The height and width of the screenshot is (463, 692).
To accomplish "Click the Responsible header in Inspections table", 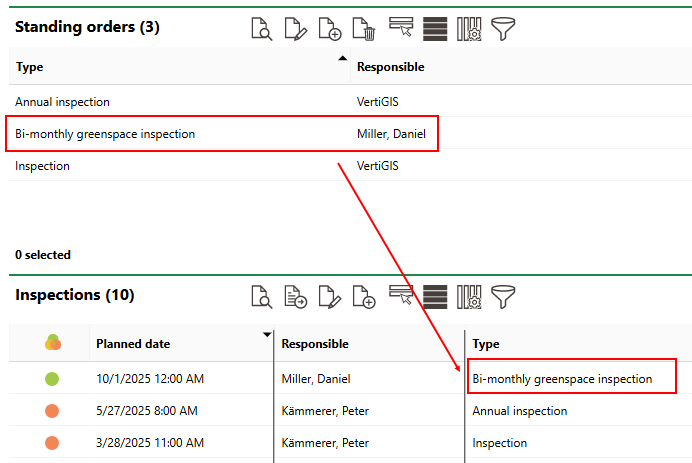I will [315, 344].
